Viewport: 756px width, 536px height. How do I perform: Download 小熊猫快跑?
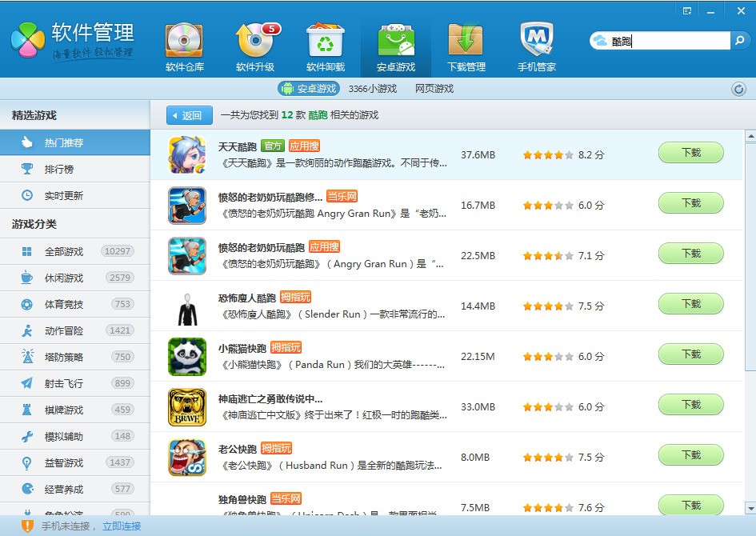[691, 354]
